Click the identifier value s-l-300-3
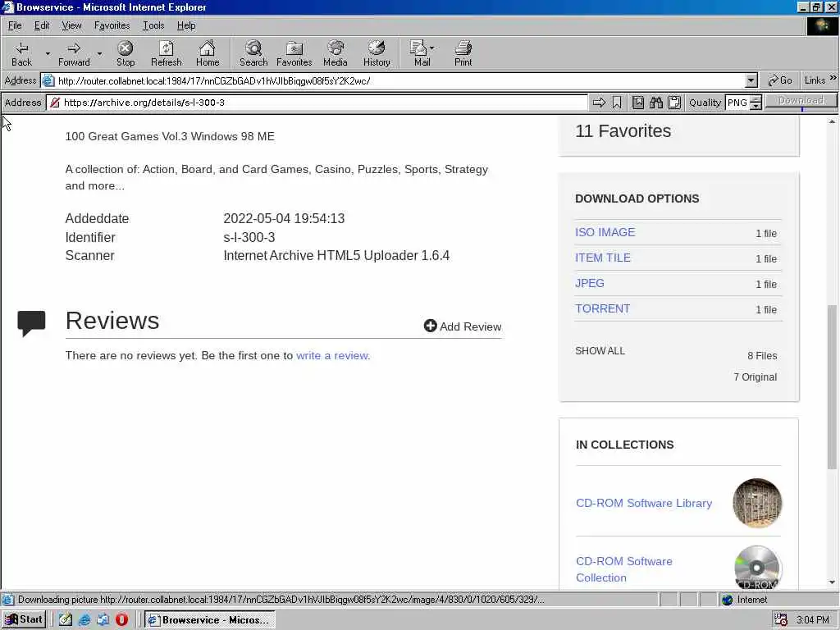 point(249,237)
